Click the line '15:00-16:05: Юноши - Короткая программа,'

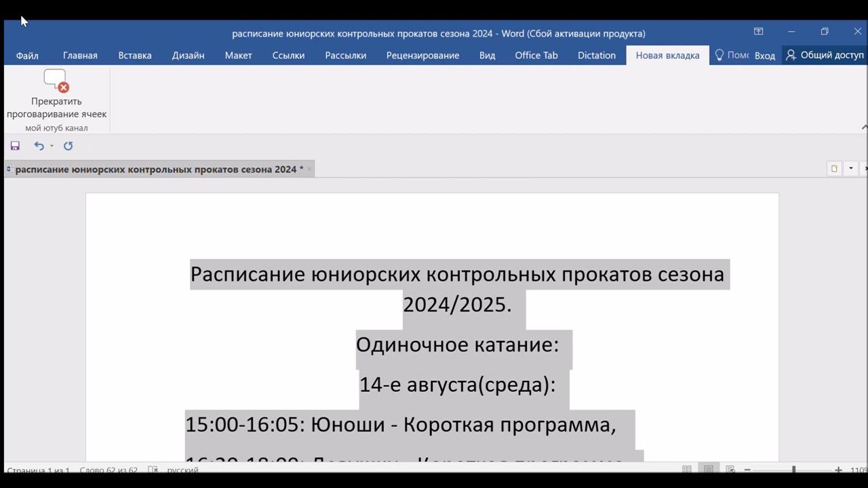tap(401, 424)
